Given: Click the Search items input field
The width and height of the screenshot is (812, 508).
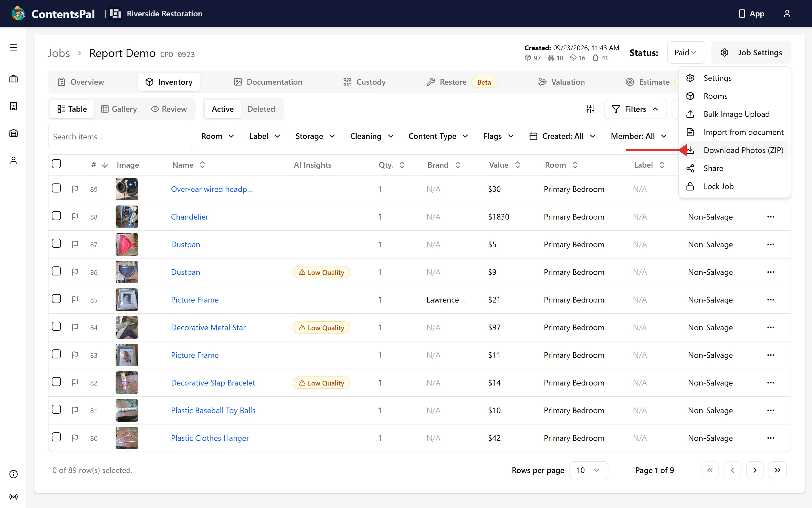Looking at the screenshot, I should 120,136.
